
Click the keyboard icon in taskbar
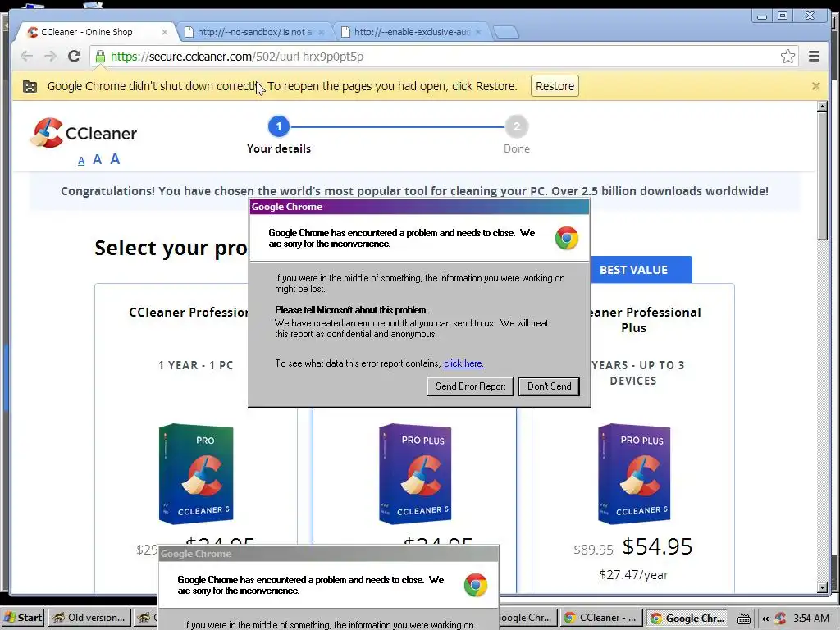743,619
